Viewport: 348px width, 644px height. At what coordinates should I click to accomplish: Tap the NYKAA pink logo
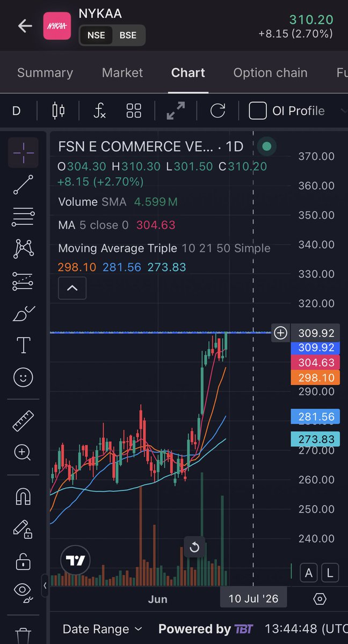pyautogui.click(x=57, y=26)
